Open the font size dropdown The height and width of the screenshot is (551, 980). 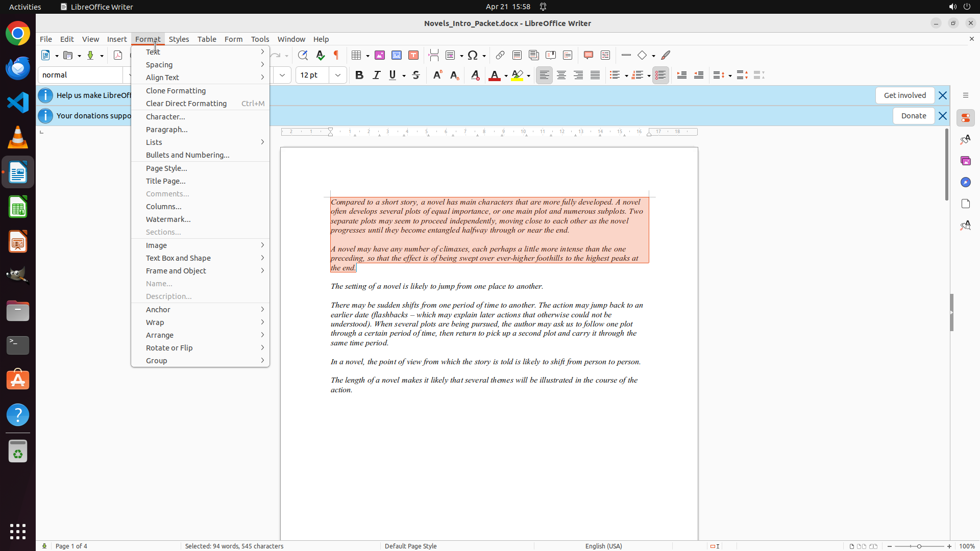click(338, 75)
